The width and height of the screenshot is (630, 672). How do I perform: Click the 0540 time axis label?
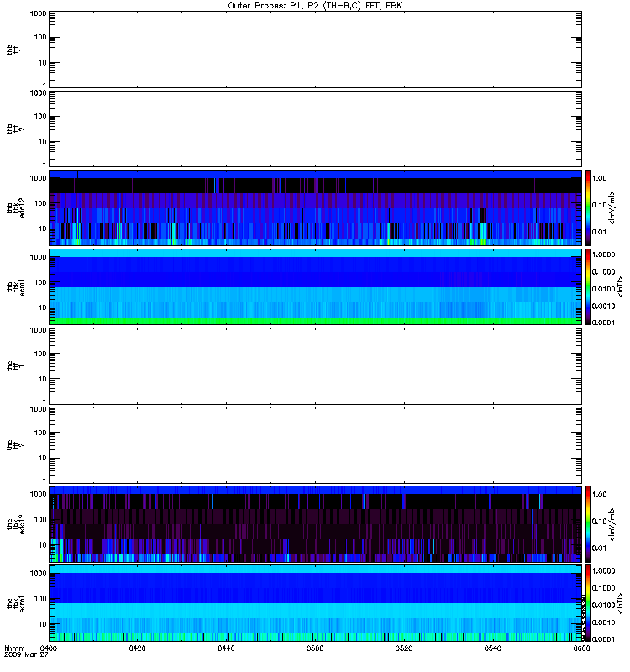[x=493, y=648]
